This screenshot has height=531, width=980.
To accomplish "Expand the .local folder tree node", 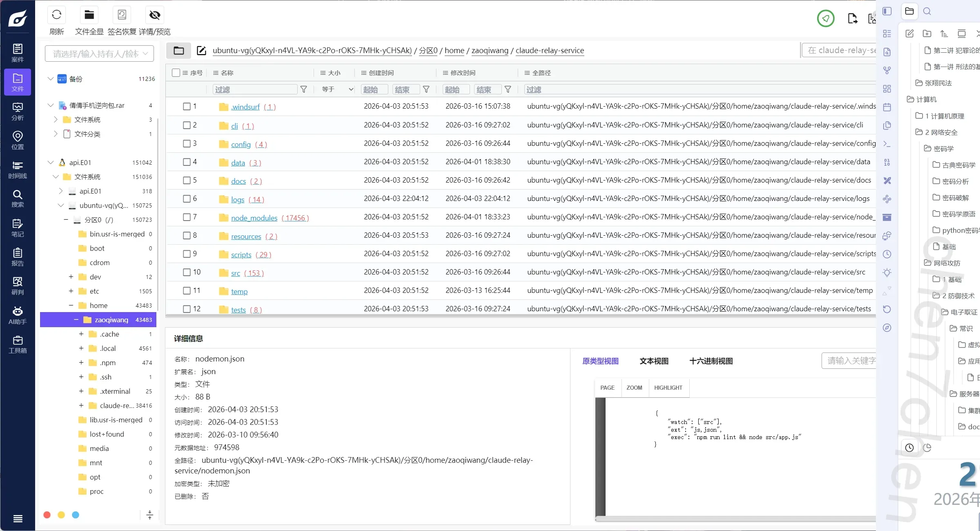I will [x=81, y=348].
